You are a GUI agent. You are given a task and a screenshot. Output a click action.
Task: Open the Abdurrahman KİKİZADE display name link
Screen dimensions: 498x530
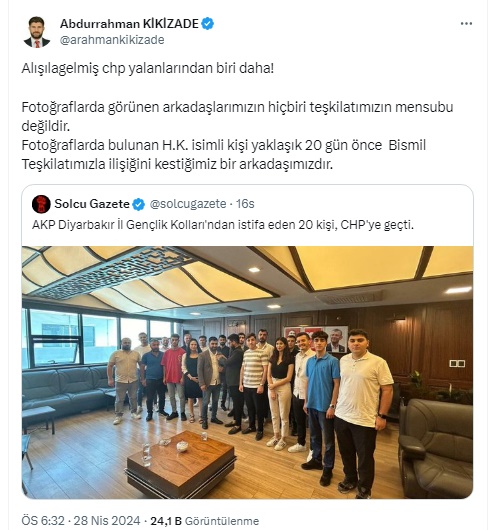click(129, 24)
